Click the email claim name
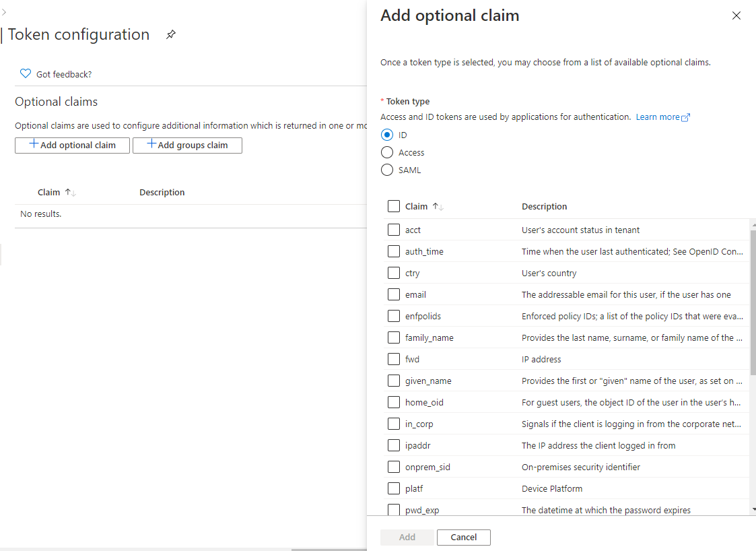 click(x=415, y=295)
